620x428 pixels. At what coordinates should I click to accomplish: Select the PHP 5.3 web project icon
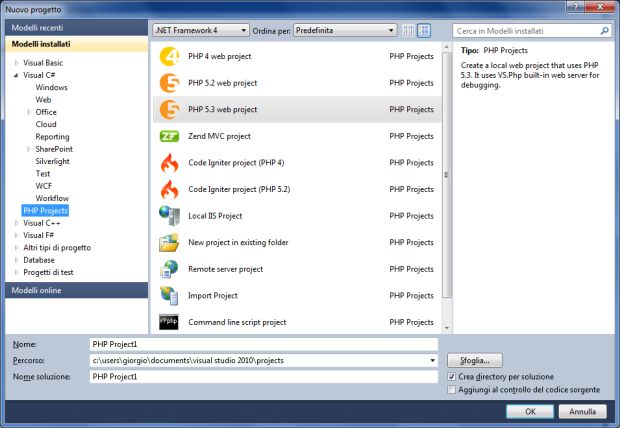coord(169,110)
